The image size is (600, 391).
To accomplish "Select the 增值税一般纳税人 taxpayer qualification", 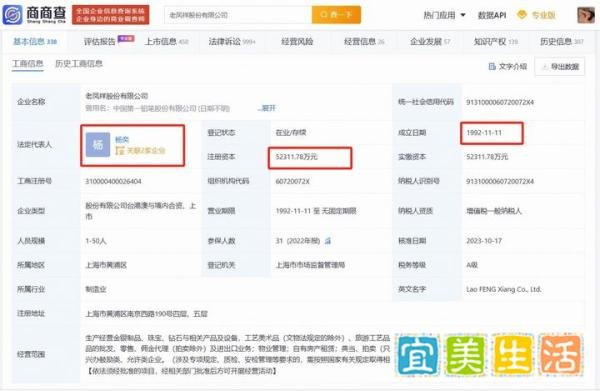I will (x=494, y=211).
